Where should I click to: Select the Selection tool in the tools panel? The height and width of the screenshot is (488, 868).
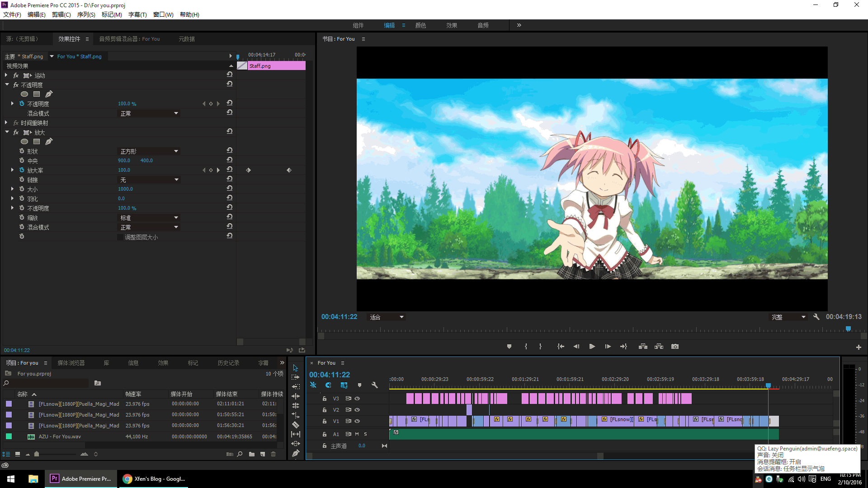pyautogui.click(x=296, y=368)
